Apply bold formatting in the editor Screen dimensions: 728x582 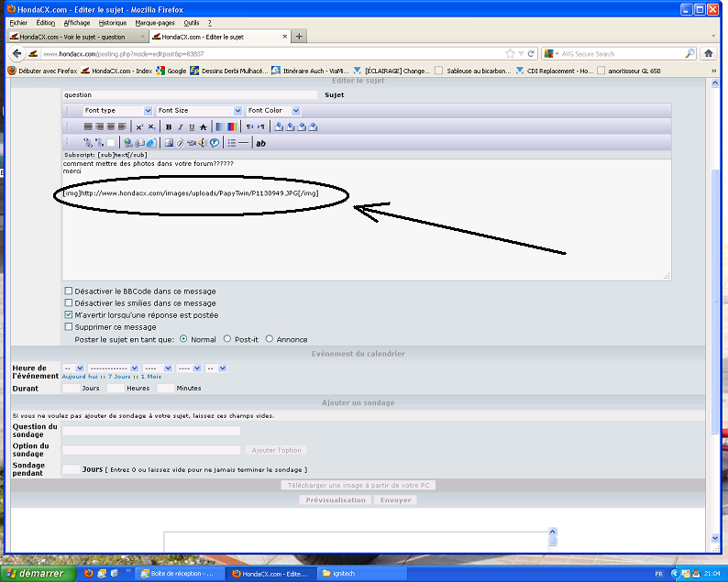pos(169,126)
